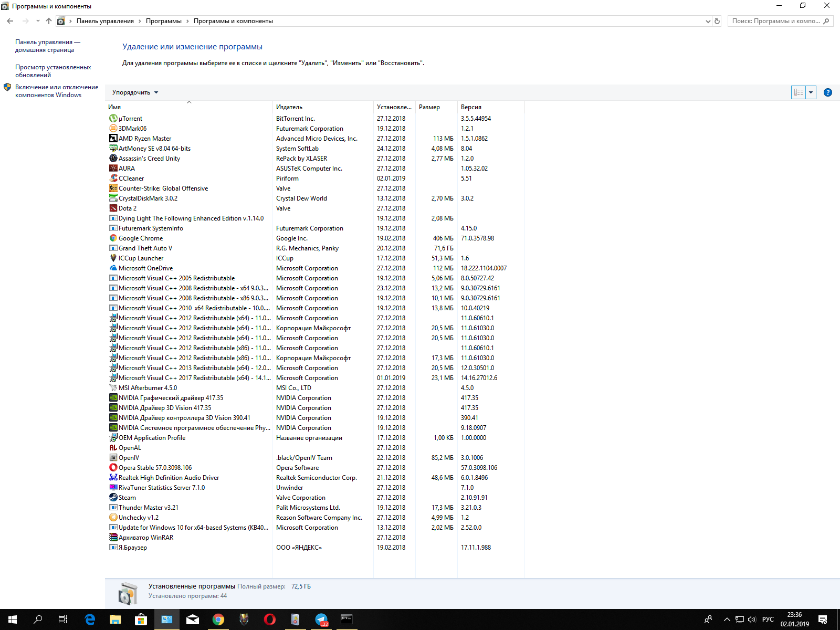
Task: Open the help question mark icon
Action: pyautogui.click(x=828, y=92)
